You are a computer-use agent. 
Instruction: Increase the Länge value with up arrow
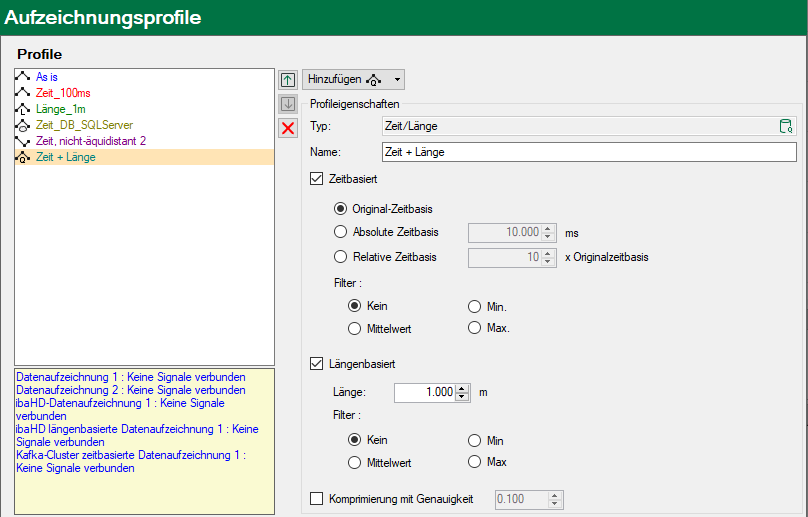[462, 388]
